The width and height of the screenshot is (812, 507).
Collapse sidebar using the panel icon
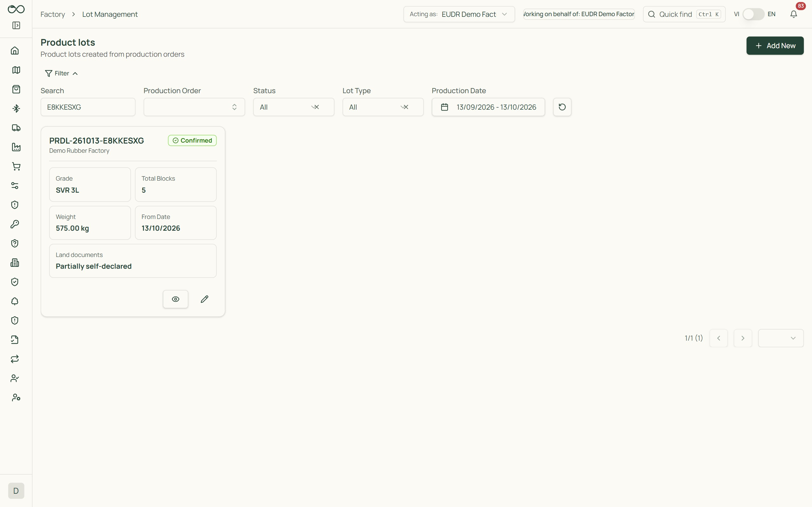(x=16, y=25)
